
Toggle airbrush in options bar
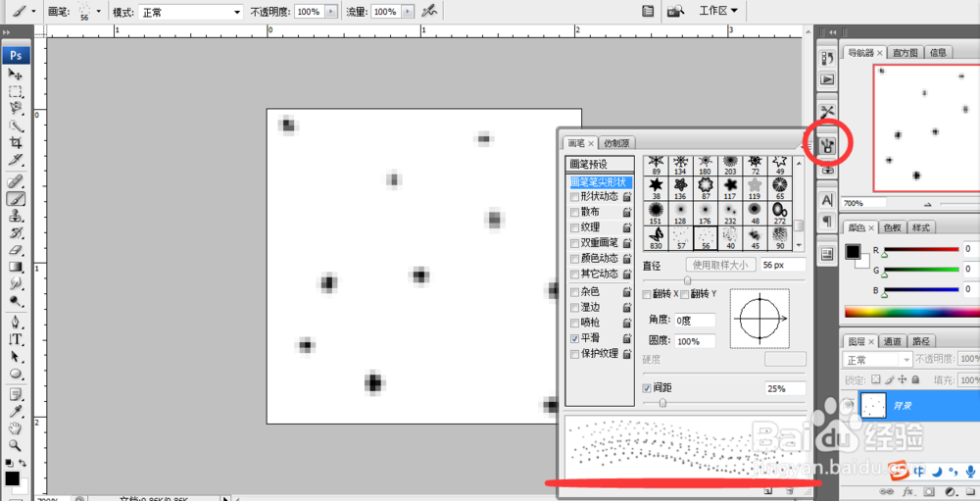pos(429,11)
